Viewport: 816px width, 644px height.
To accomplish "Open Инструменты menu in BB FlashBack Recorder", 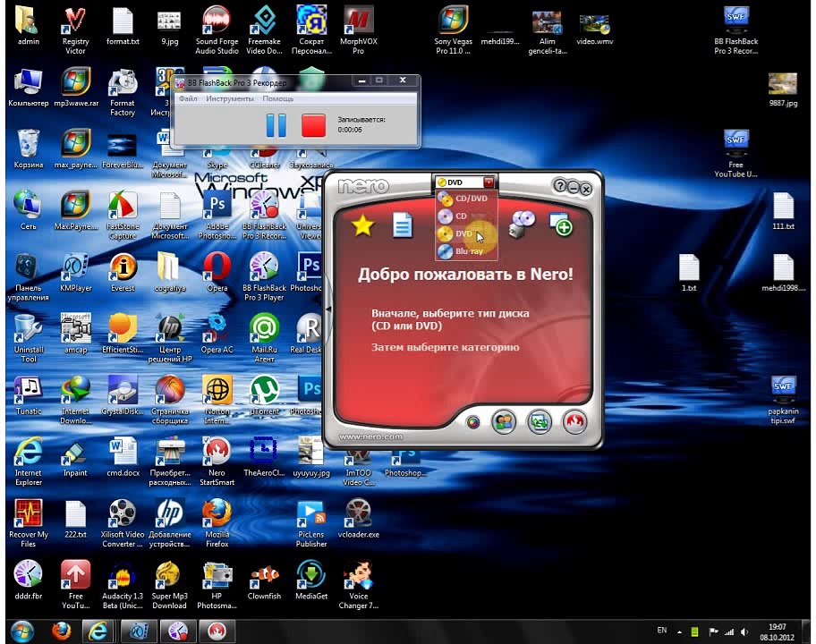I will point(229,98).
